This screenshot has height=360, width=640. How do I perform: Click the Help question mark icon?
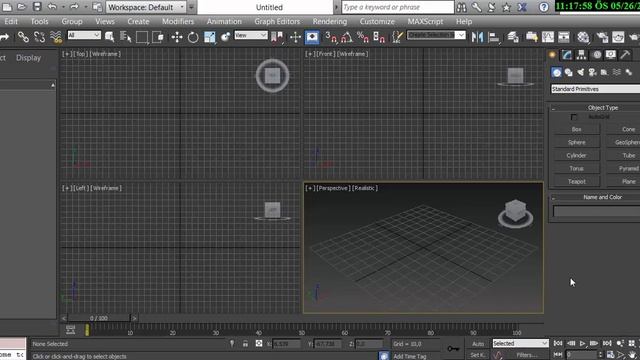(x=543, y=7)
